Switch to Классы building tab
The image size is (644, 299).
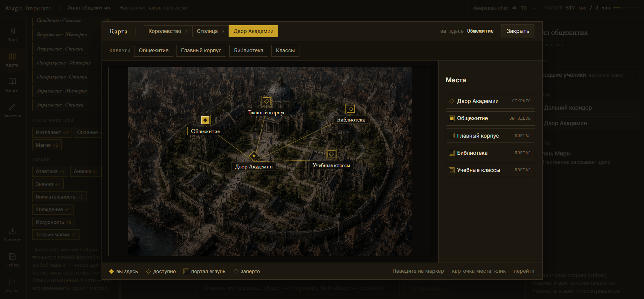tap(285, 50)
